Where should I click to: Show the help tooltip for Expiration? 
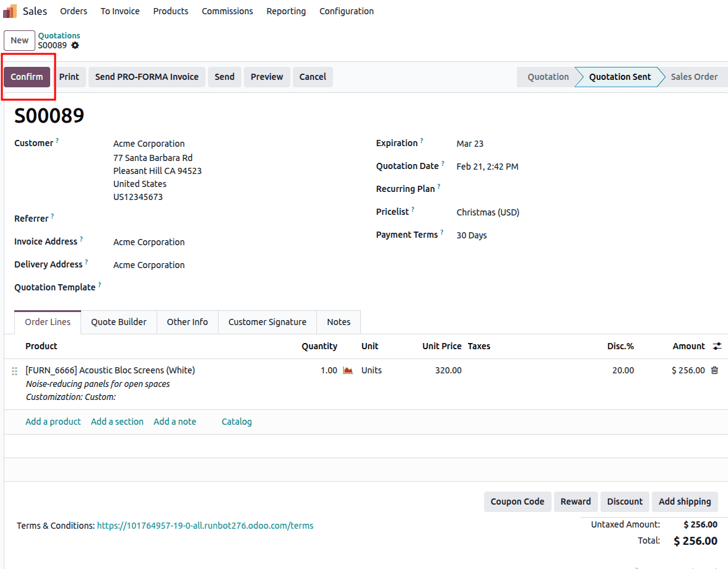(422, 140)
